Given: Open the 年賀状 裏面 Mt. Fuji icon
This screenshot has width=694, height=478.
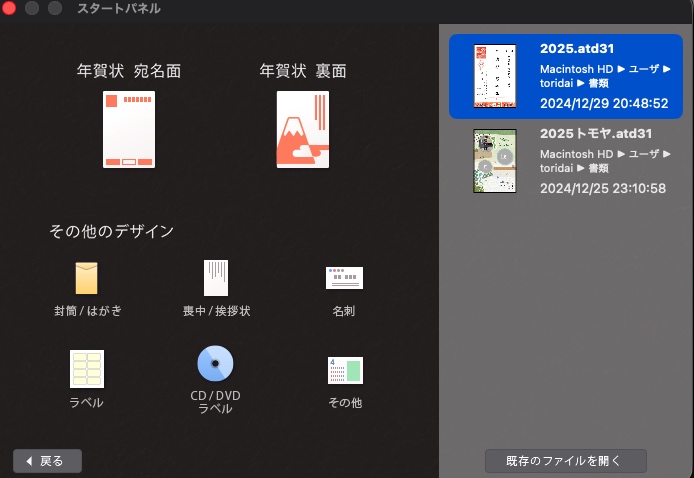Looking at the screenshot, I should tap(303, 129).
